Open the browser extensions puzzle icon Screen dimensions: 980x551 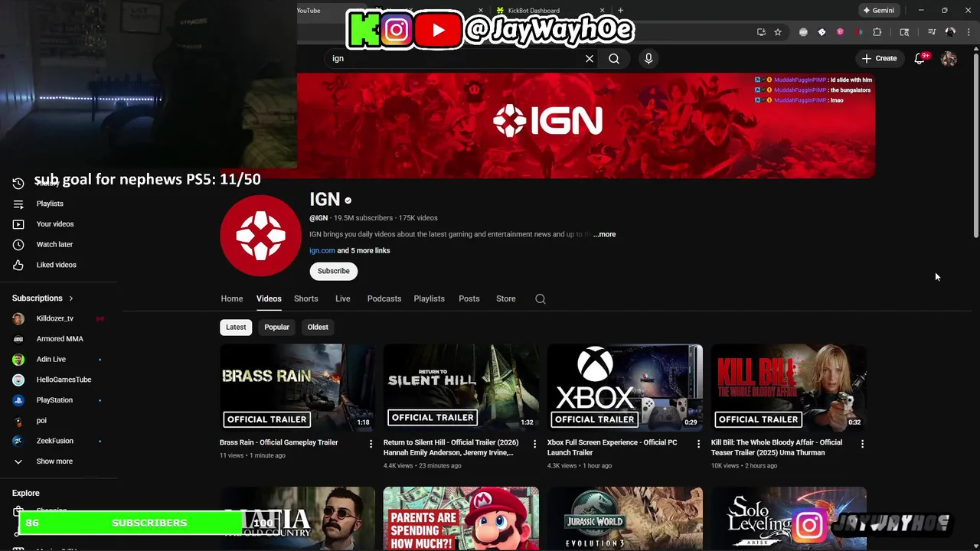pyautogui.click(x=877, y=32)
